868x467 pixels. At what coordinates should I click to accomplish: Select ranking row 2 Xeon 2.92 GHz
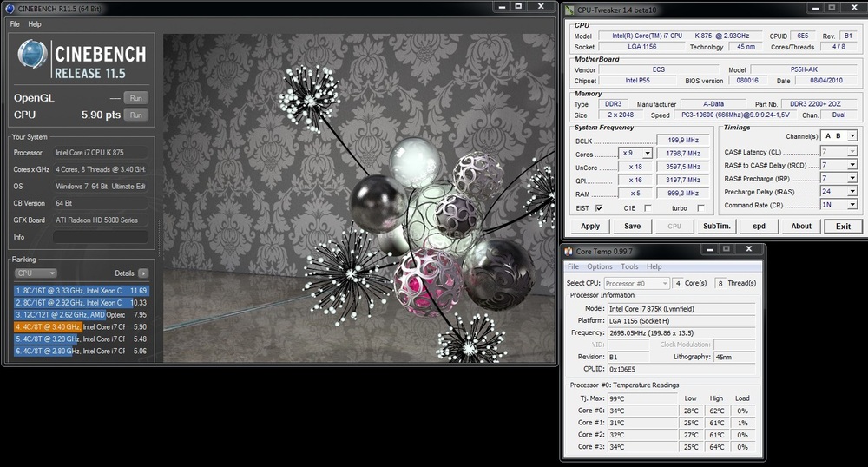[82, 303]
